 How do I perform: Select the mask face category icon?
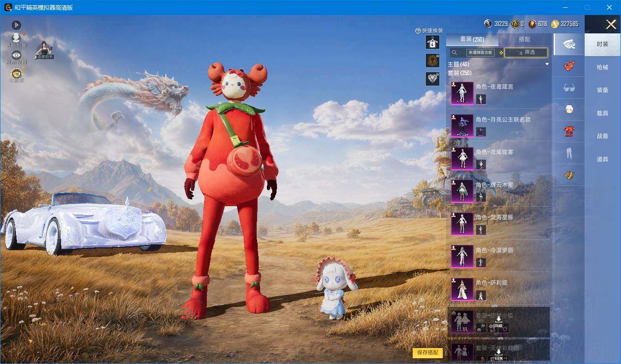point(569,109)
